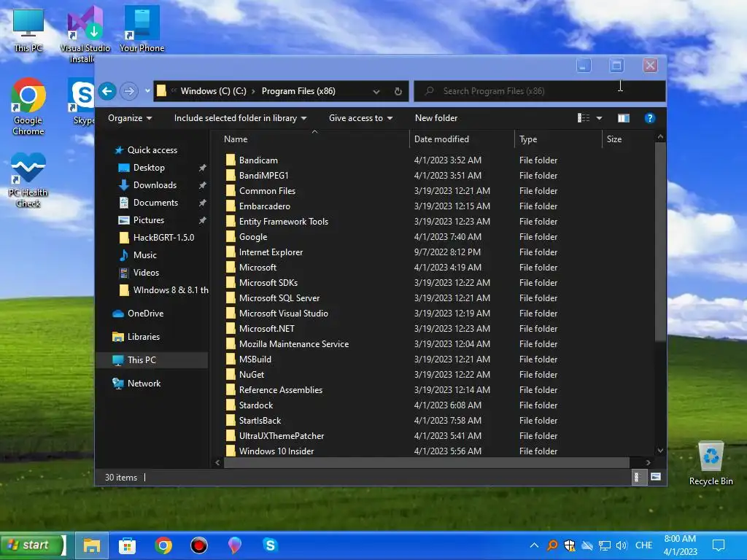Select the UltraUXThemePatcher folder
Viewport: 747px width, 560px height.
point(281,436)
